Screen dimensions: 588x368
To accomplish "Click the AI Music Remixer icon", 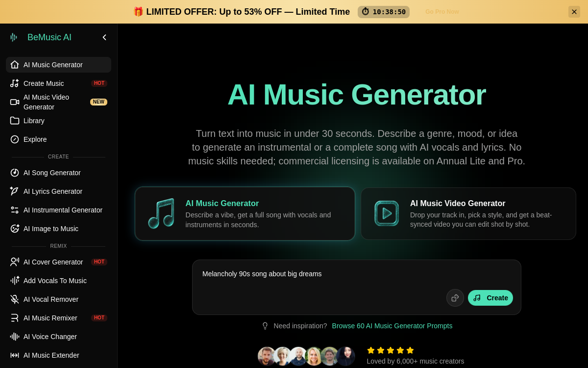I will (15, 318).
